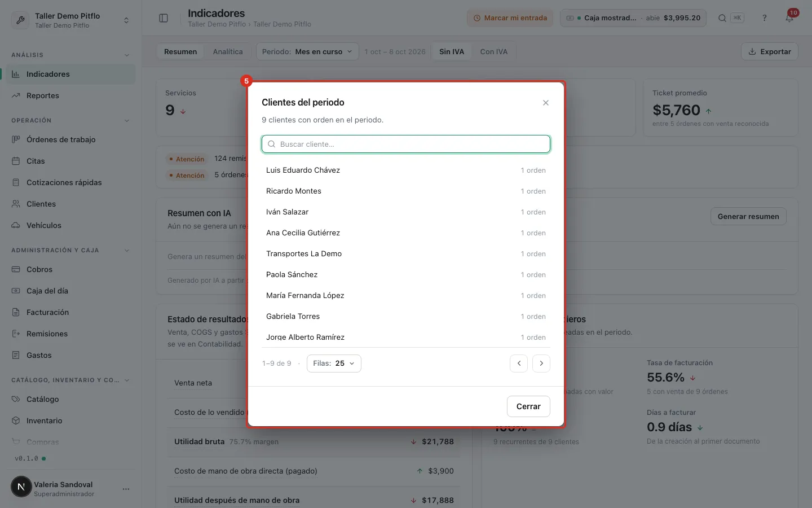Open the Filas rows-per-page dropdown
This screenshot has width=812, height=508.
point(334,364)
